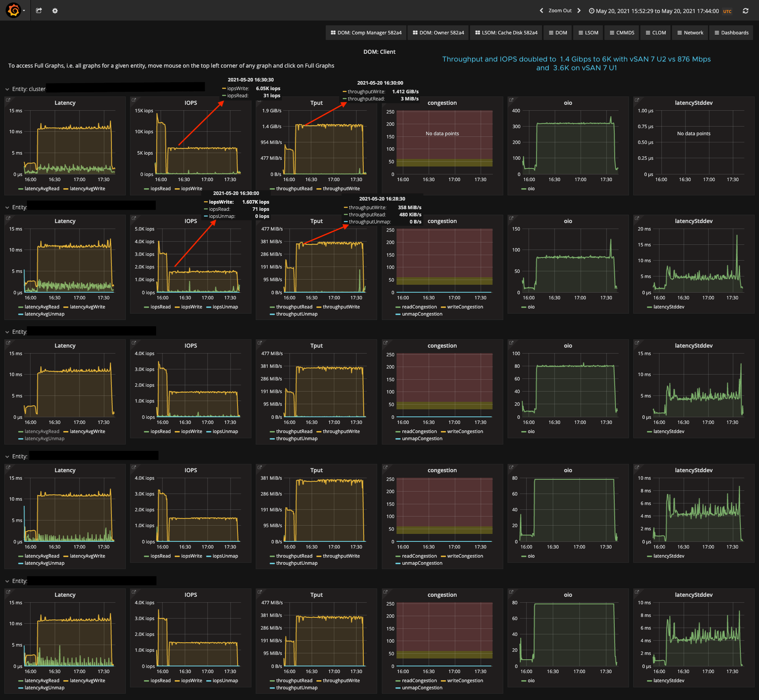Open the cluster oio panel's corner link icon
Viewport: 759px width, 700px height.
(x=511, y=100)
